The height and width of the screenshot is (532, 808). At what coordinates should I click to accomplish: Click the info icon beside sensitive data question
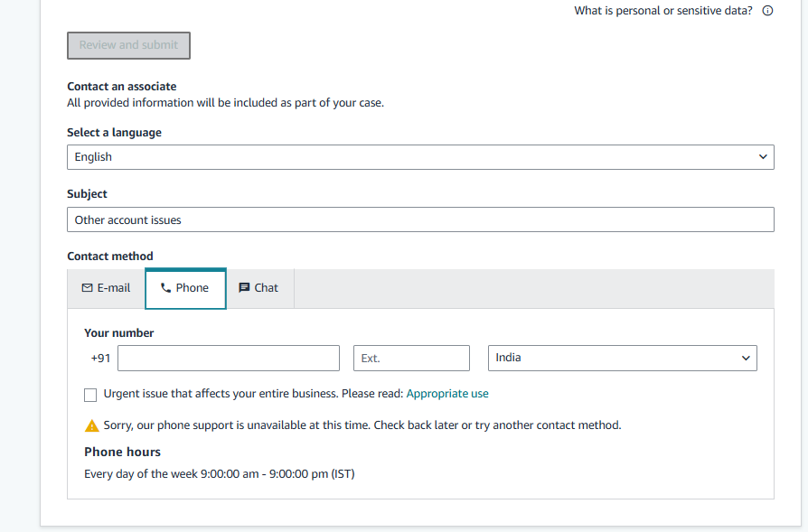click(x=767, y=11)
